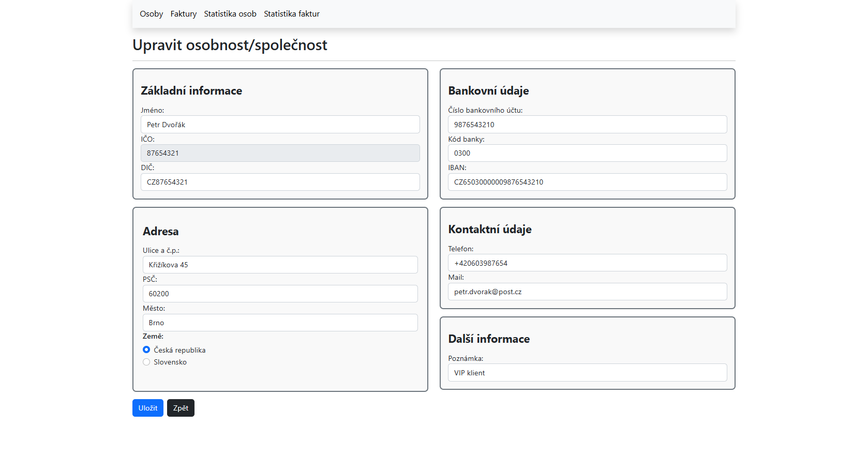Image resolution: width=868 pixels, height=456 pixels.
Task: Edit the Poznámka field with VIP klient
Action: click(x=587, y=373)
